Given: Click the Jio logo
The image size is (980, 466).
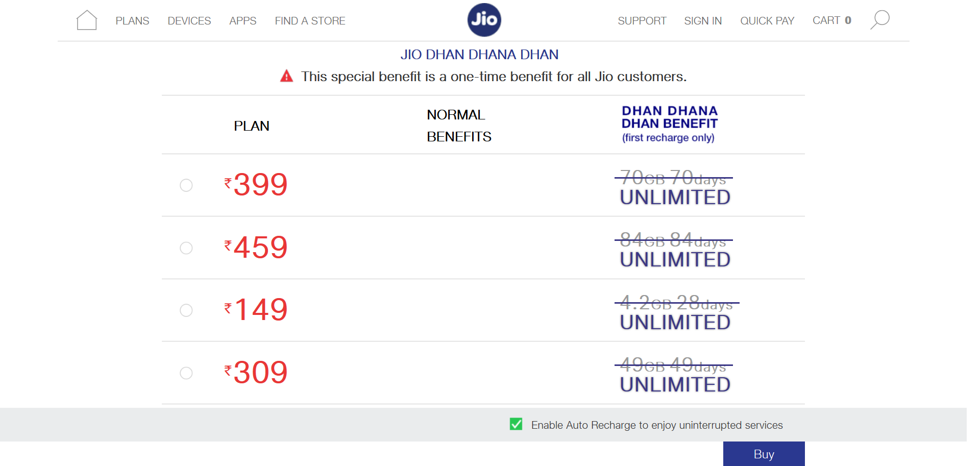Looking at the screenshot, I should (484, 20).
